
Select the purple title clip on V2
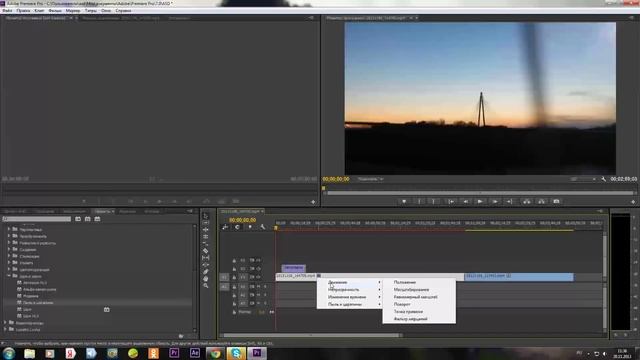tap(293, 268)
